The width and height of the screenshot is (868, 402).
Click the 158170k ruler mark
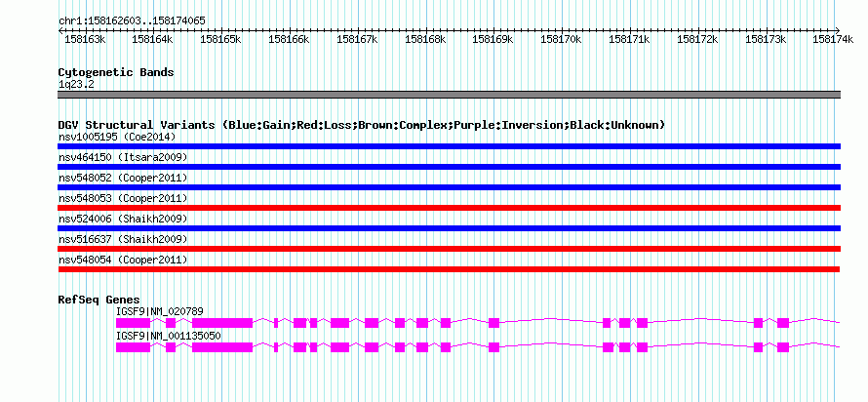coord(562,39)
